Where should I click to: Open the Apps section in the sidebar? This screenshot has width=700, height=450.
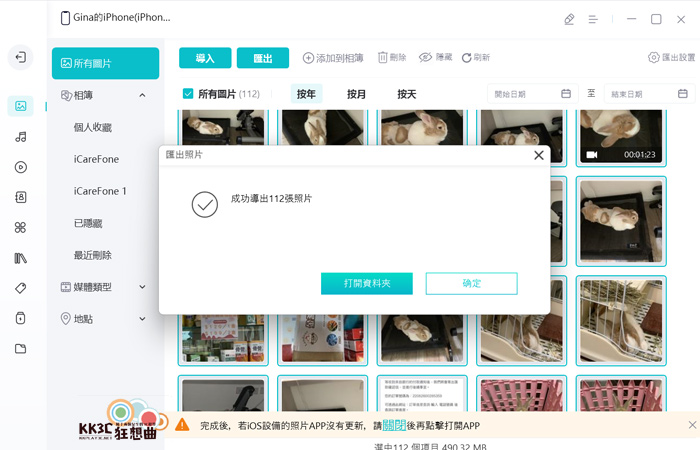(x=21, y=228)
